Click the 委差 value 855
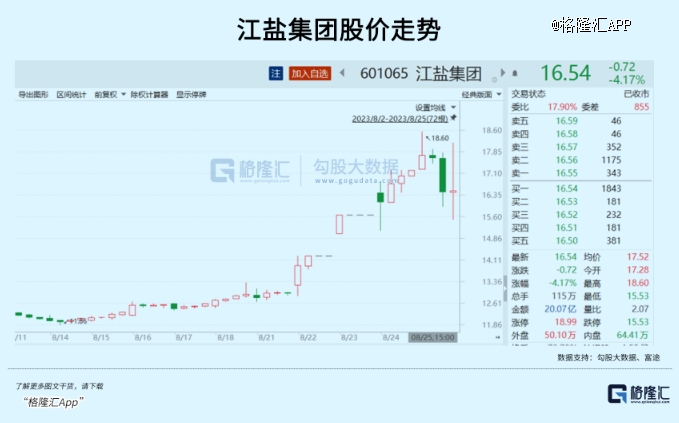Screen dimensions: 679x423 pos(641,107)
